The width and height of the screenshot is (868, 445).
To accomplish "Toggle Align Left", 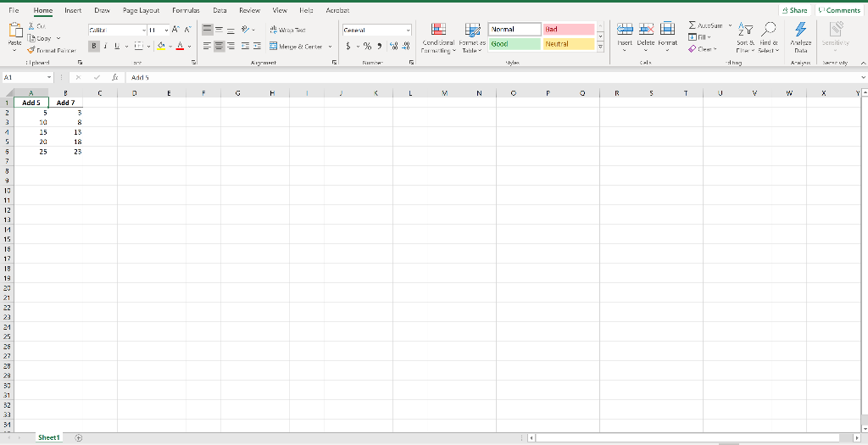I will (207, 47).
